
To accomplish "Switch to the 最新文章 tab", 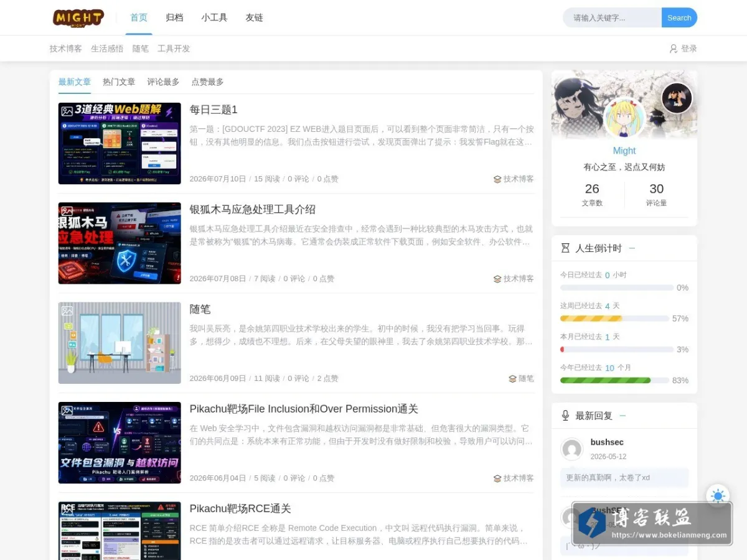I will tap(75, 82).
